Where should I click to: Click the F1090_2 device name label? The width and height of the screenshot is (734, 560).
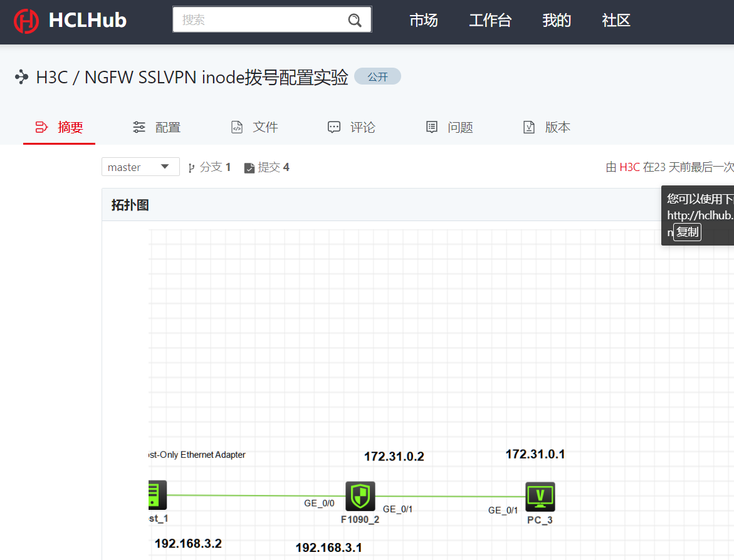[x=360, y=520]
